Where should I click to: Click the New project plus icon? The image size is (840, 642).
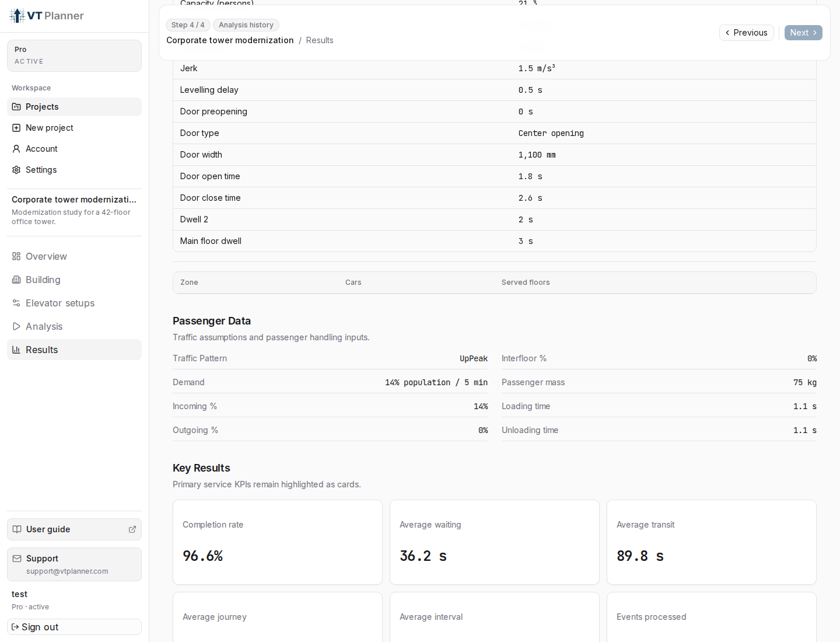[16, 128]
